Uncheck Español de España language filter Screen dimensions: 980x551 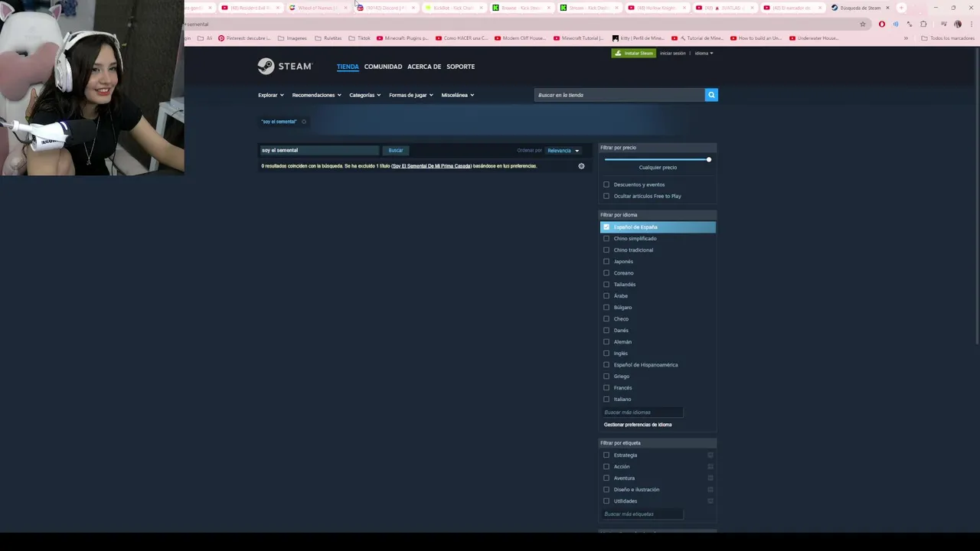(606, 227)
